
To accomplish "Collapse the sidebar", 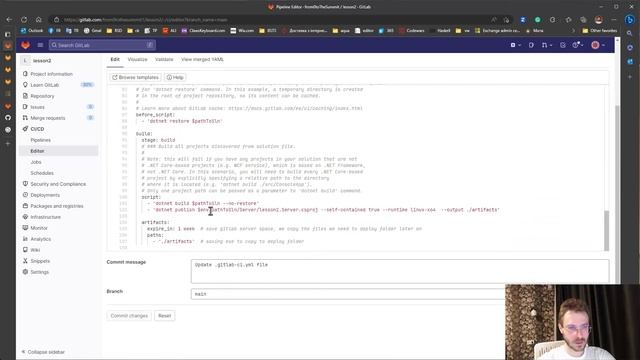I will (x=43, y=352).
